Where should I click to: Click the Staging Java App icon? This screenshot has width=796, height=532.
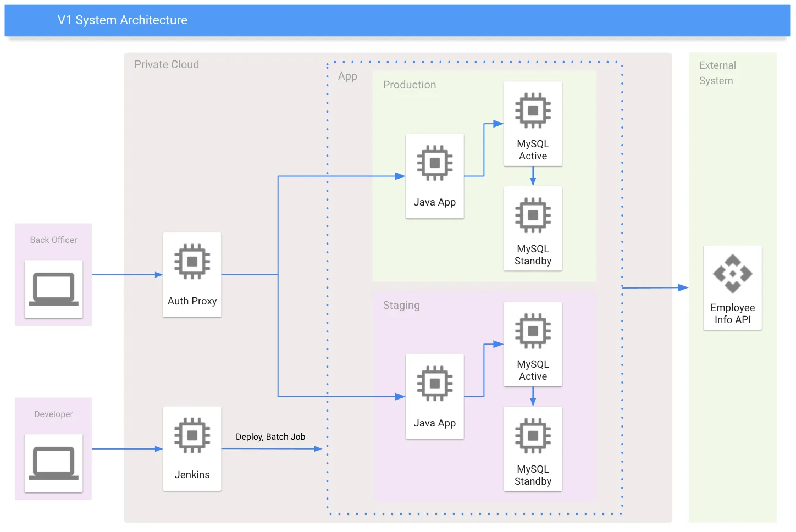coord(434,384)
